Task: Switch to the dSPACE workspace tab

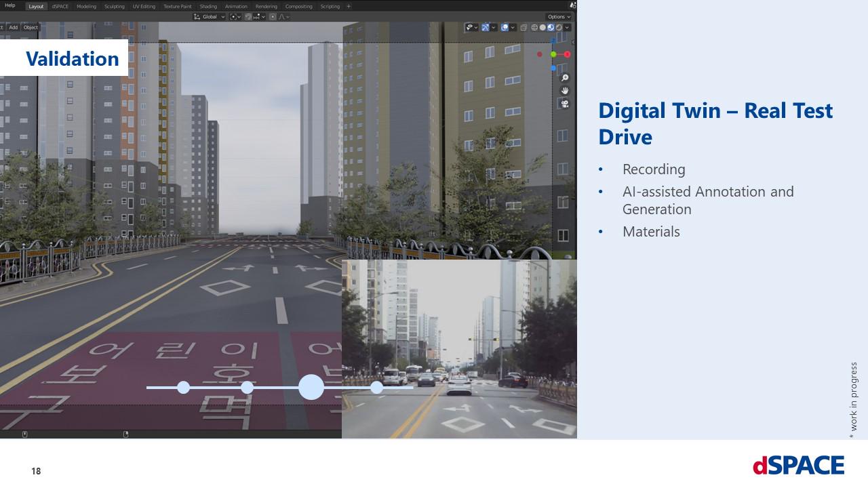Action: click(60, 6)
